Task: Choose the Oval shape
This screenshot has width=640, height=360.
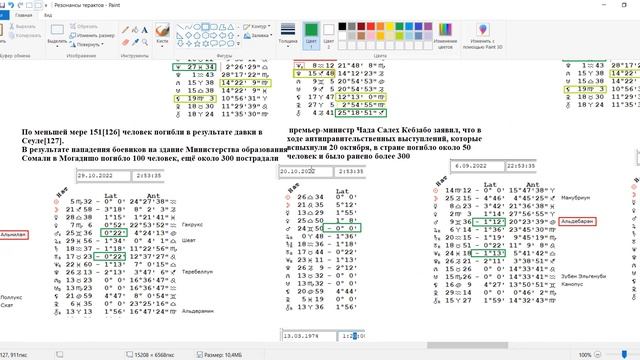Action: 197,27
